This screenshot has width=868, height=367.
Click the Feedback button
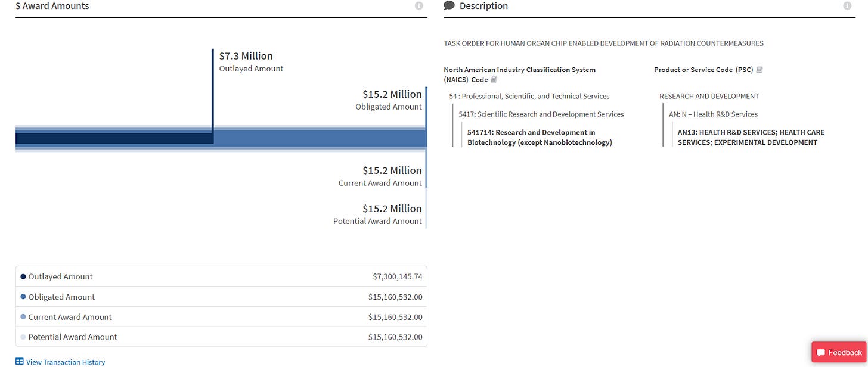[839, 352]
